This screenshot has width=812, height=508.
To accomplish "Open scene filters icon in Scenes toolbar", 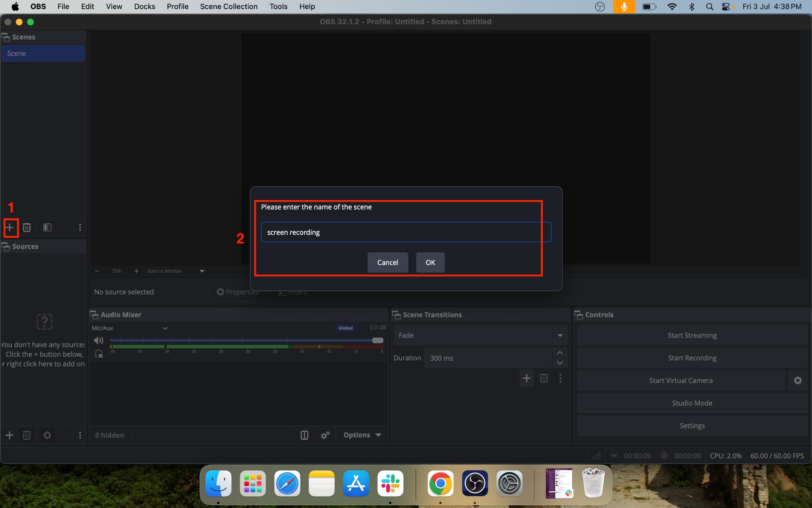I will coord(47,227).
